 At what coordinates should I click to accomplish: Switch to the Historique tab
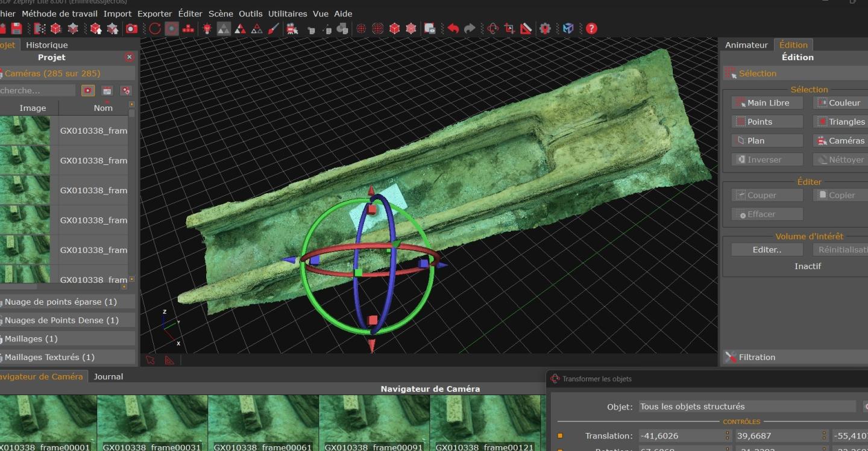(47, 45)
